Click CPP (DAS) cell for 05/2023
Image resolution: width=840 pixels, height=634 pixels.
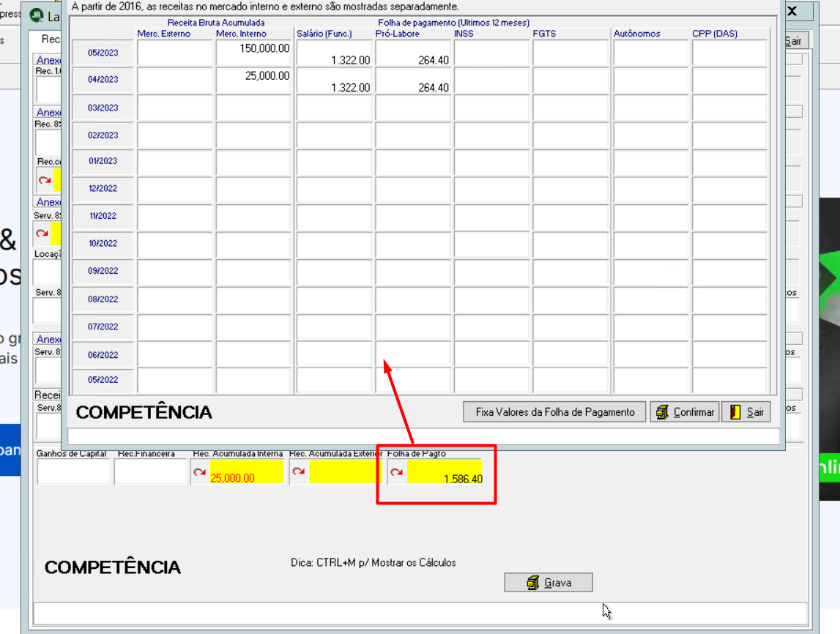[x=729, y=53]
